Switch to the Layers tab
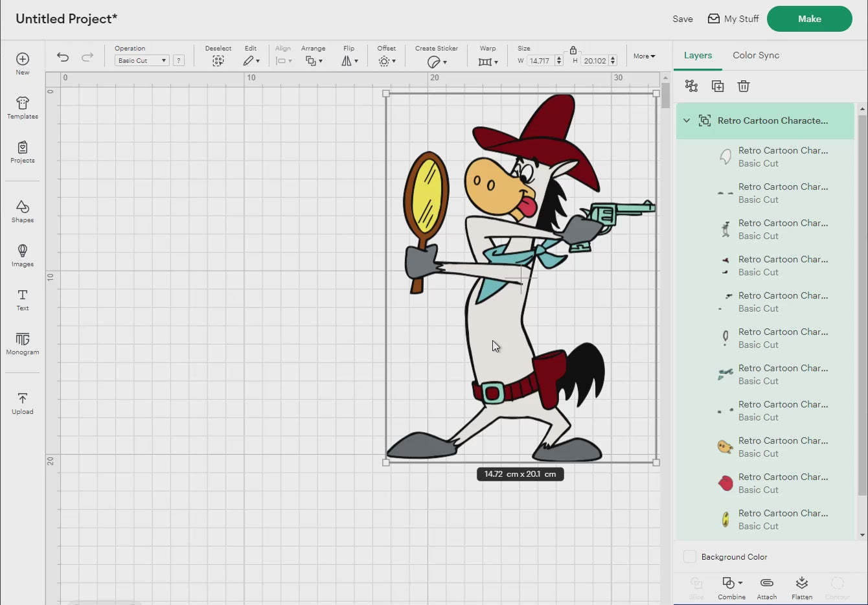 (698, 55)
